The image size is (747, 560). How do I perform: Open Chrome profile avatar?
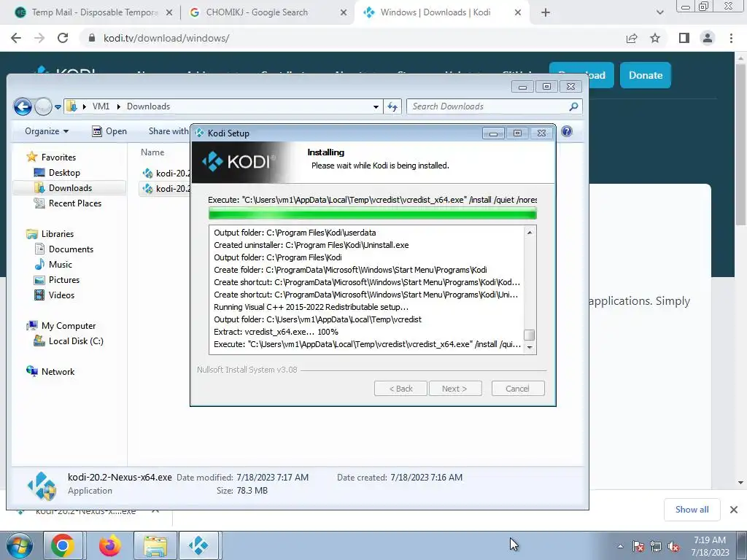(708, 38)
